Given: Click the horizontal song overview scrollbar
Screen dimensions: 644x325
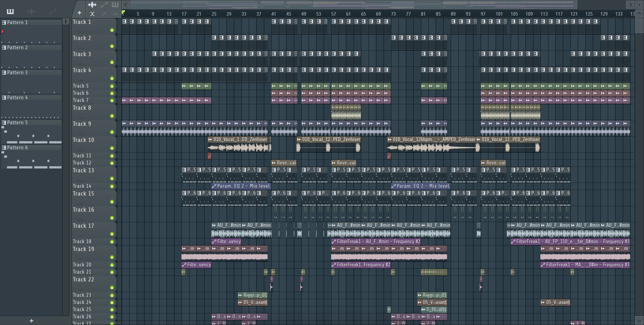Looking at the screenshot, I should [x=354, y=4].
